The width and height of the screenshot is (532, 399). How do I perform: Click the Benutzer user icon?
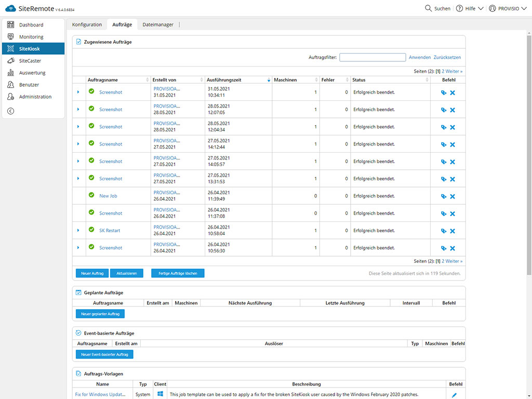click(10, 85)
